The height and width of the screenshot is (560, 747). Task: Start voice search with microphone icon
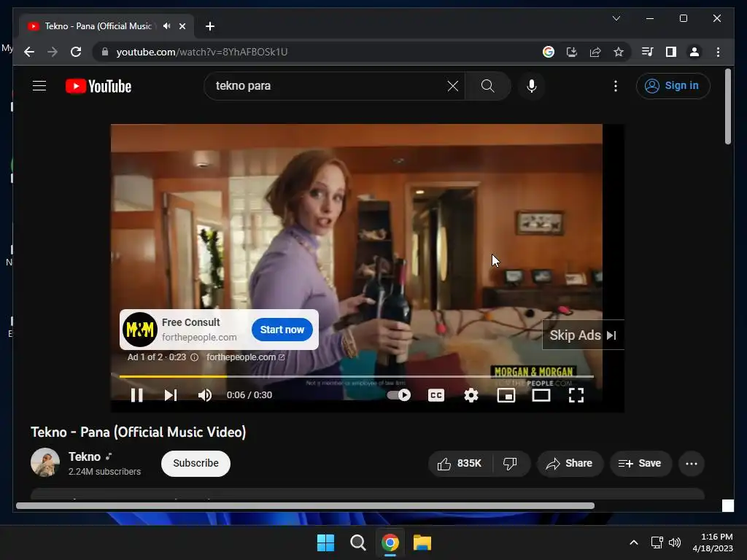[x=532, y=86]
